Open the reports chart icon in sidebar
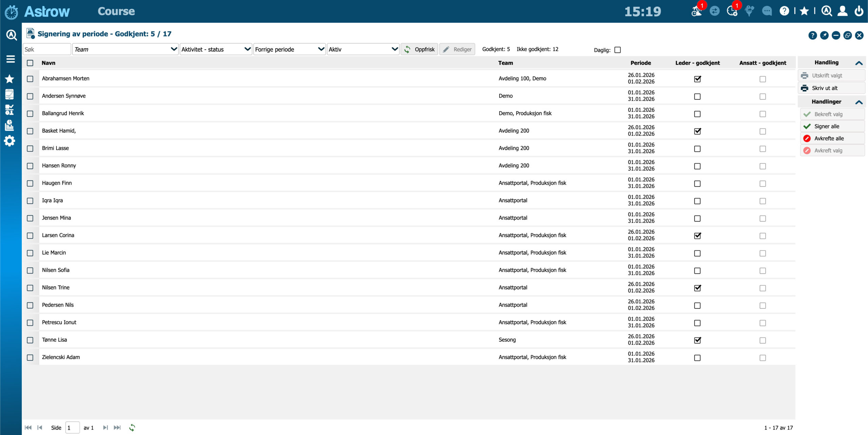This screenshot has width=868, height=435. click(9, 125)
